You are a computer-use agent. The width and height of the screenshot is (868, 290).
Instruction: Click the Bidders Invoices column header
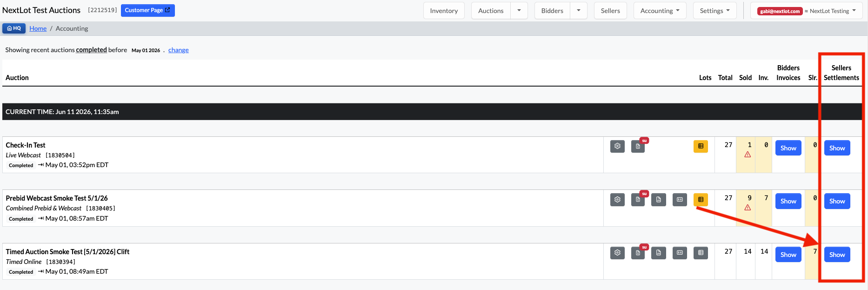click(788, 73)
